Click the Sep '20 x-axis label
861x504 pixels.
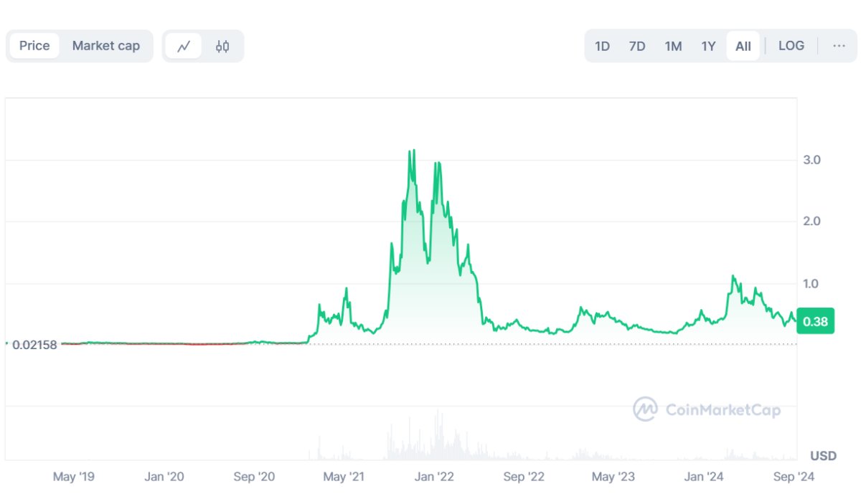[x=254, y=477]
